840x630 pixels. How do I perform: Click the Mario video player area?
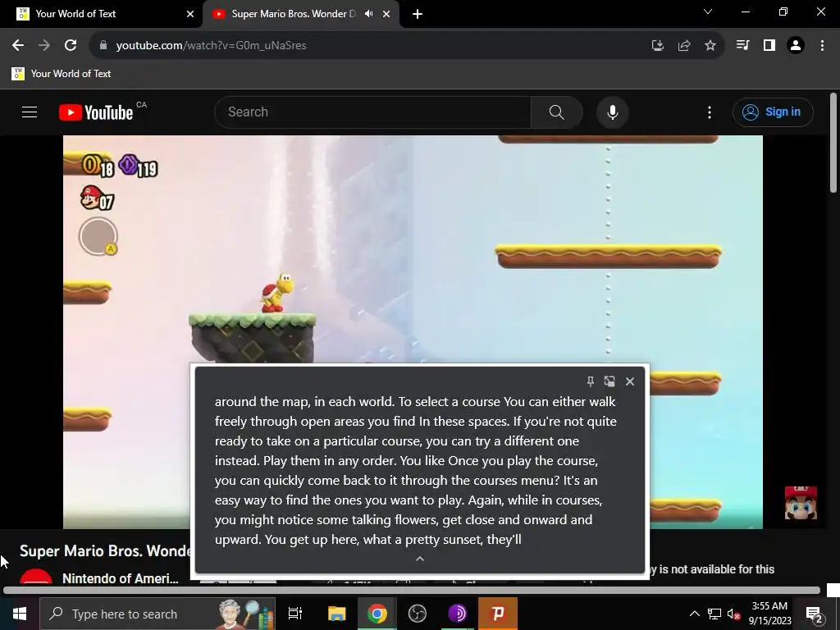click(413, 249)
